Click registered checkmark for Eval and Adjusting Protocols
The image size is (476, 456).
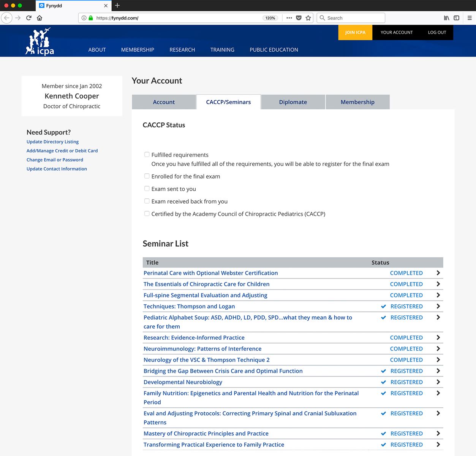click(383, 413)
